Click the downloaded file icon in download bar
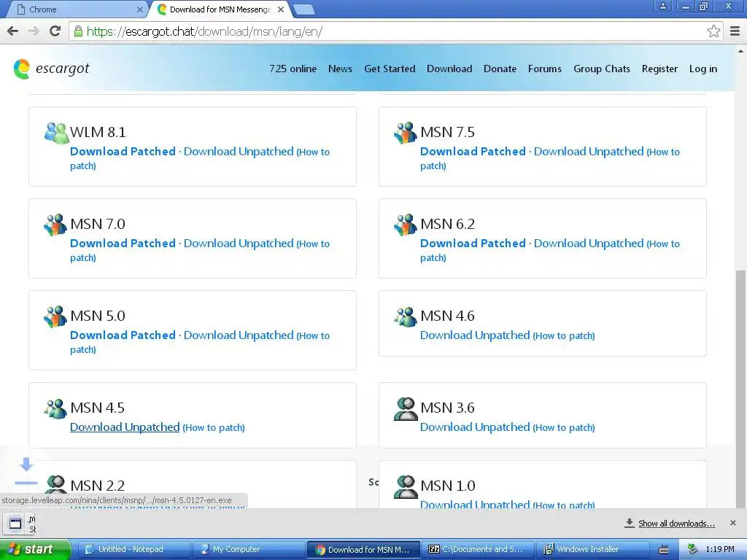 (x=15, y=524)
